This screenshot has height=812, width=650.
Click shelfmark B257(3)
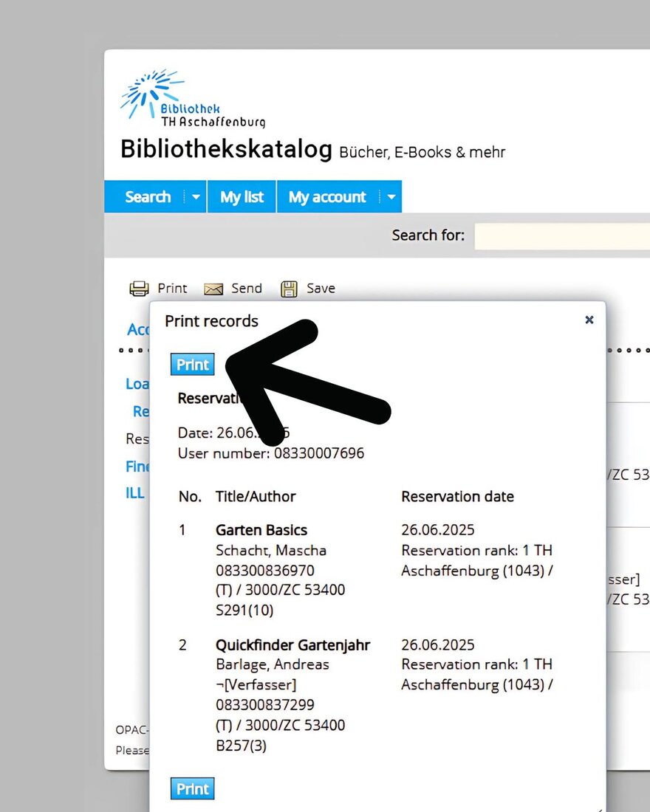(x=241, y=746)
